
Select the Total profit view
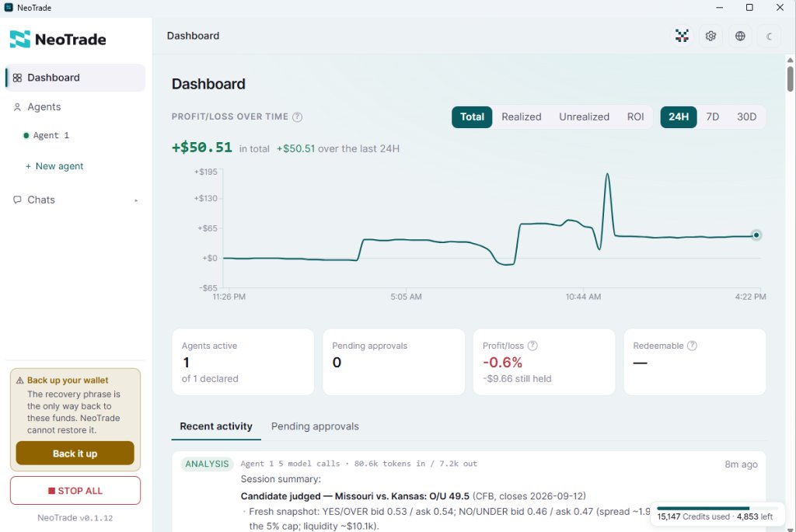(x=472, y=116)
